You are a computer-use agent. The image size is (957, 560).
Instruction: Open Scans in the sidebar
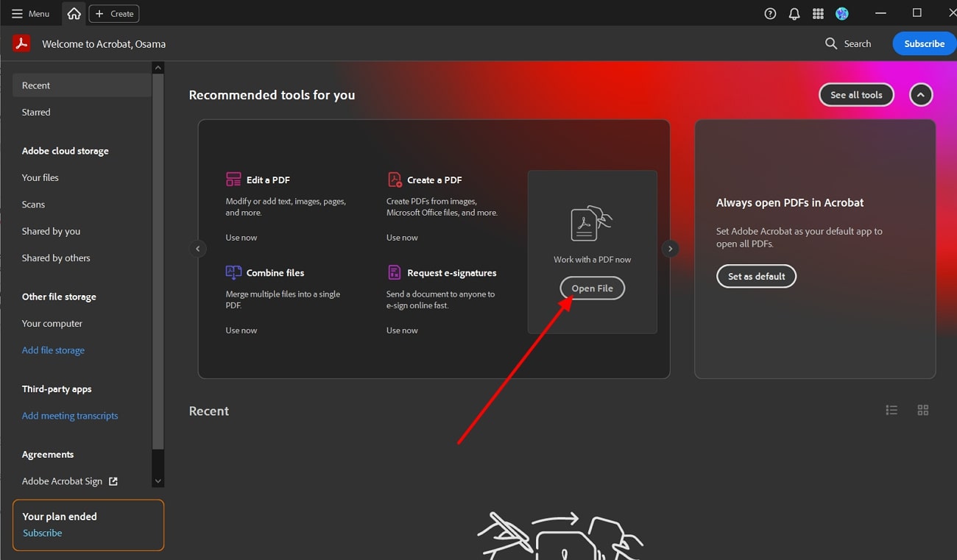coord(33,204)
